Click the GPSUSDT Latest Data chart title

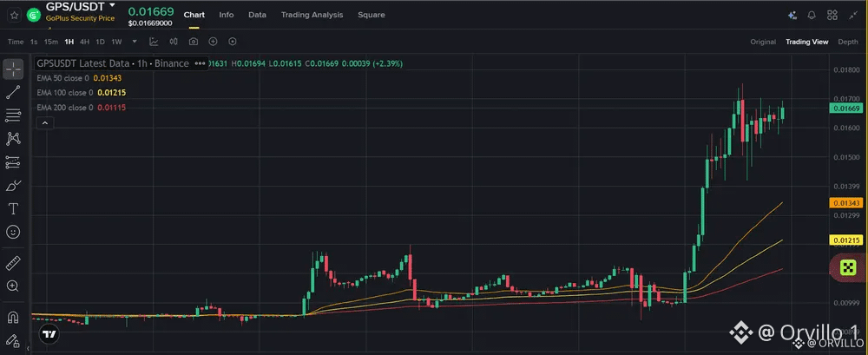pyautogui.click(x=113, y=63)
